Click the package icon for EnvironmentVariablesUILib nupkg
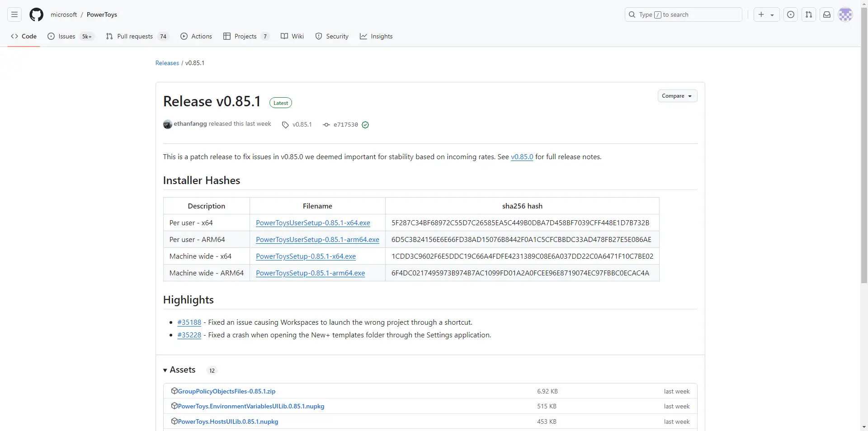The height and width of the screenshot is (431, 868). tap(174, 406)
